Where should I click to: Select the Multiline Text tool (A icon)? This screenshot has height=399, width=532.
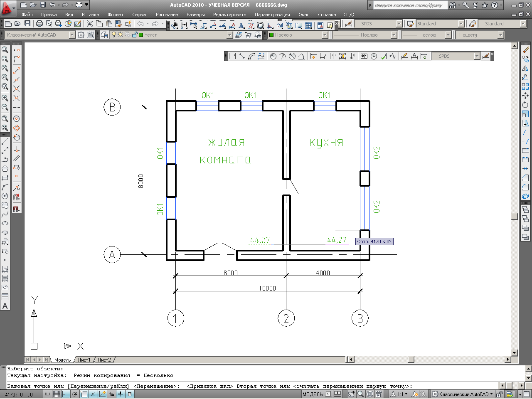(5, 306)
